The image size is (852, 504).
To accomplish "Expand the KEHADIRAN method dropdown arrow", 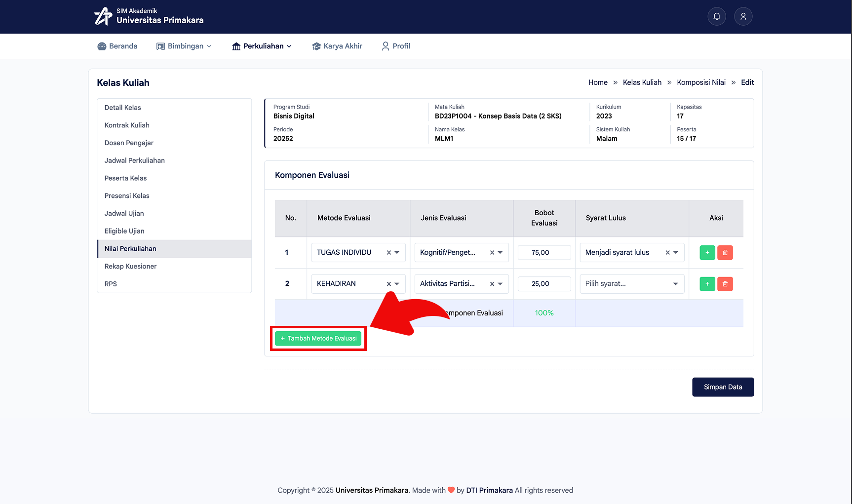I will [397, 284].
